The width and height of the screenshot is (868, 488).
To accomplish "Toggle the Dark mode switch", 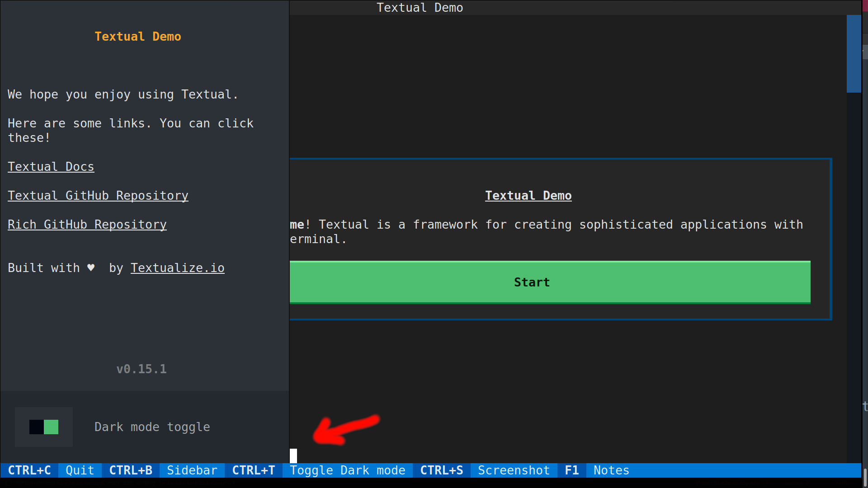I will pyautogui.click(x=44, y=427).
